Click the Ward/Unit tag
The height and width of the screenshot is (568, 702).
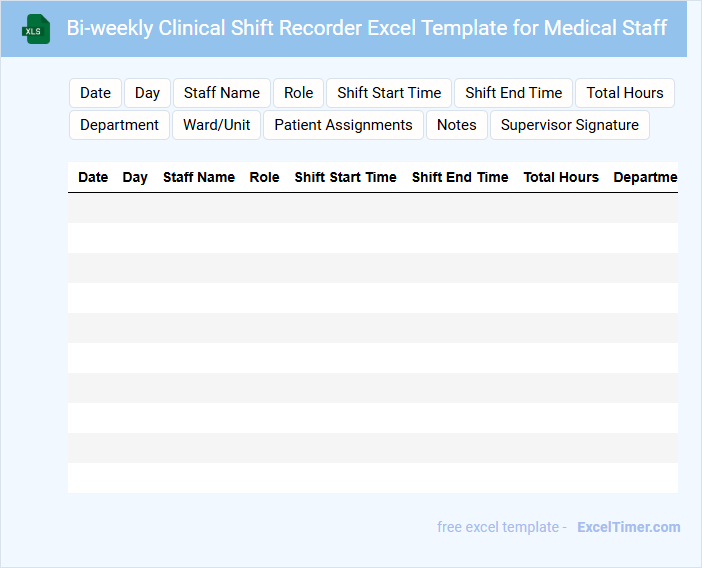(217, 125)
